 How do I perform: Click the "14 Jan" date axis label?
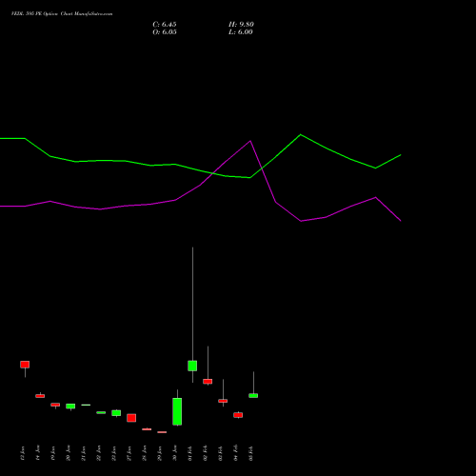click(x=38, y=453)
